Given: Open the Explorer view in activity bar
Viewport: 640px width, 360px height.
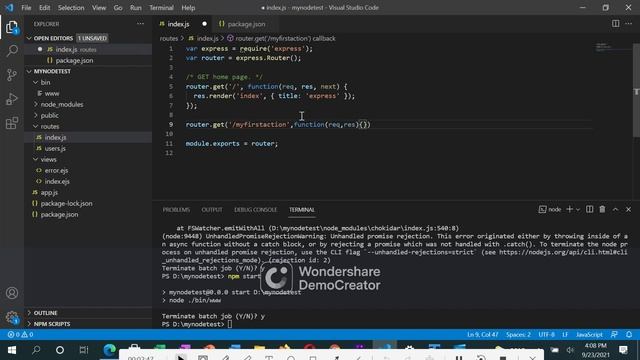Looking at the screenshot, I should click(12, 28).
